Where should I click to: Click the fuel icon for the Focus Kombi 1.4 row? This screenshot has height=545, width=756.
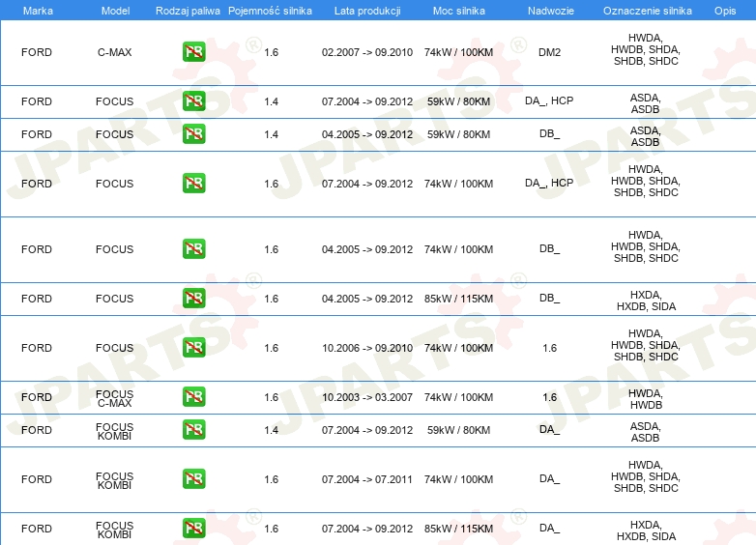point(193,430)
